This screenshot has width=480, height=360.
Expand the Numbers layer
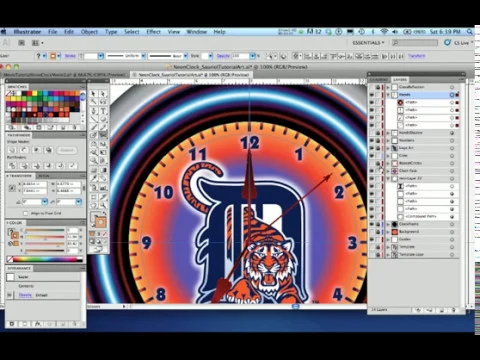click(x=388, y=140)
